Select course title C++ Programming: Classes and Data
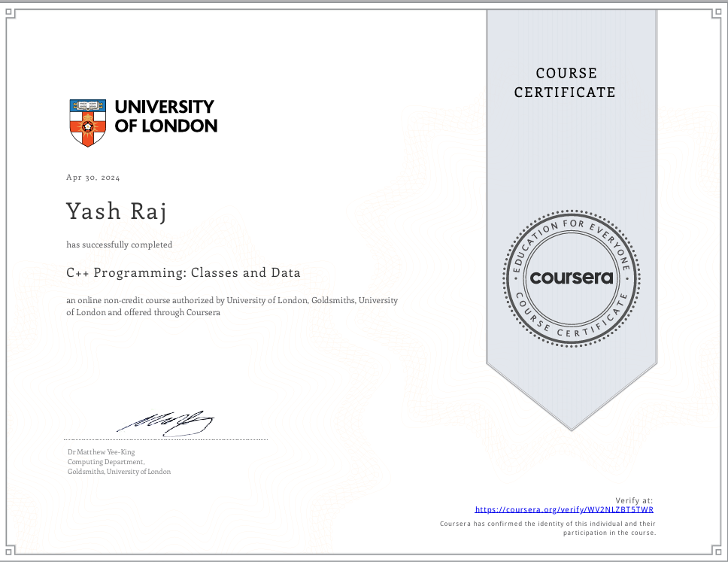Screen dimensions: 728x562 pos(184,272)
